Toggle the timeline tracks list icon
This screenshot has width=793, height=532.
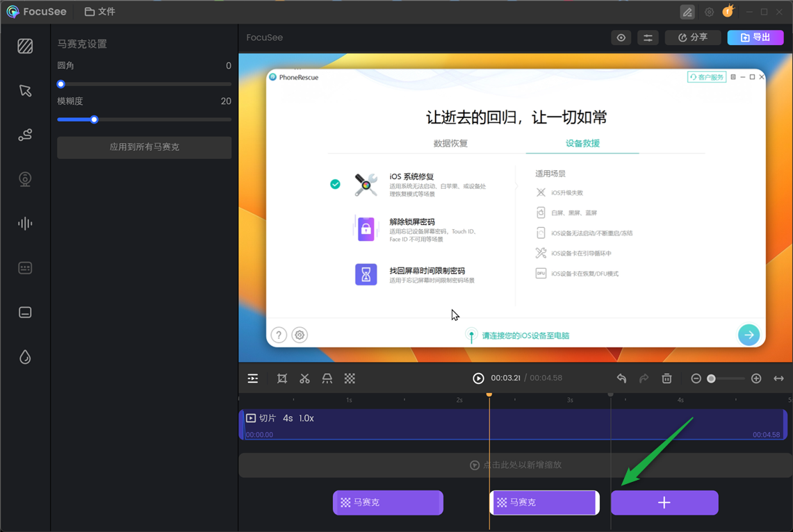252,379
